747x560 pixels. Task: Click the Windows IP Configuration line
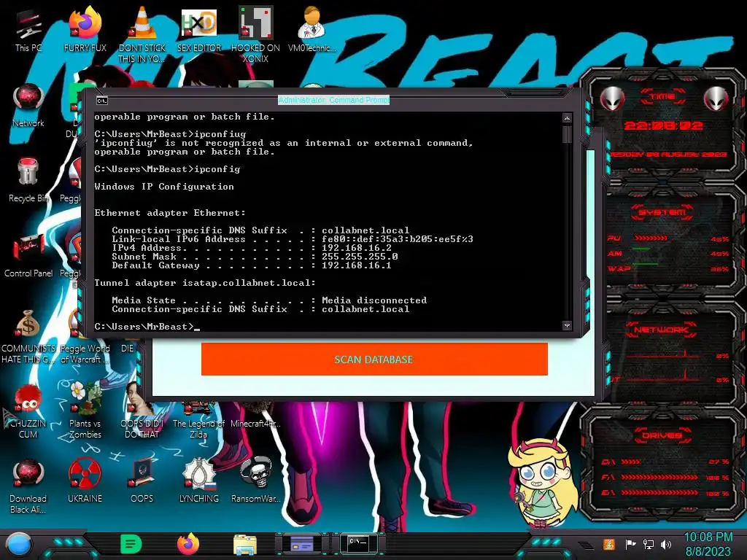click(x=164, y=187)
